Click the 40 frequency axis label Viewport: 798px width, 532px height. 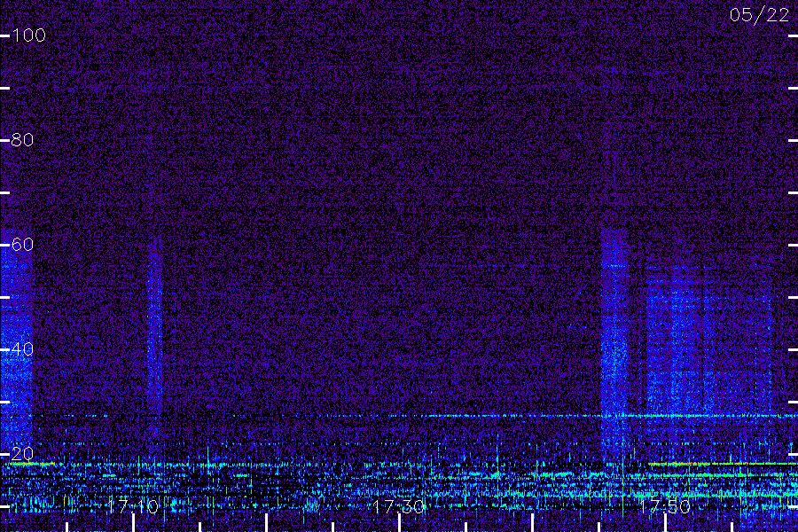click(x=22, y=349)
